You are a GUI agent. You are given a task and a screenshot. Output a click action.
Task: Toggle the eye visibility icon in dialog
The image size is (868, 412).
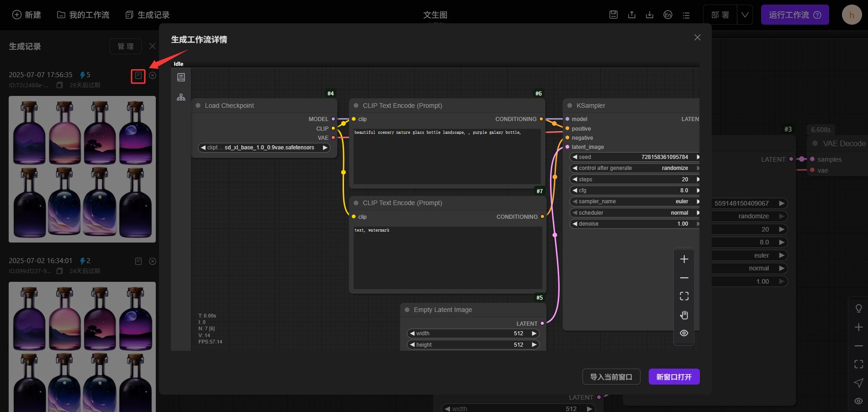coord(684,333)
